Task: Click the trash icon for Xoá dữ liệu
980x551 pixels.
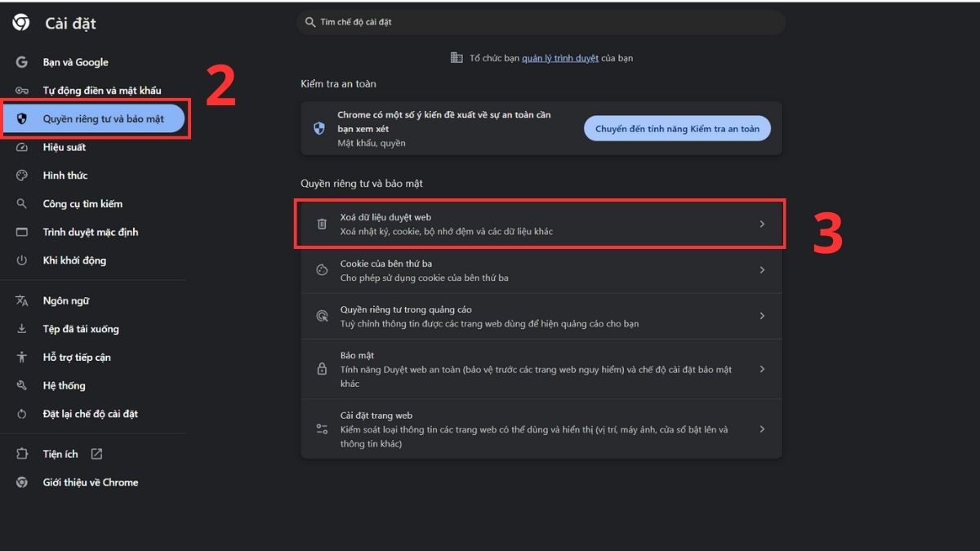Action: (322, 224)
